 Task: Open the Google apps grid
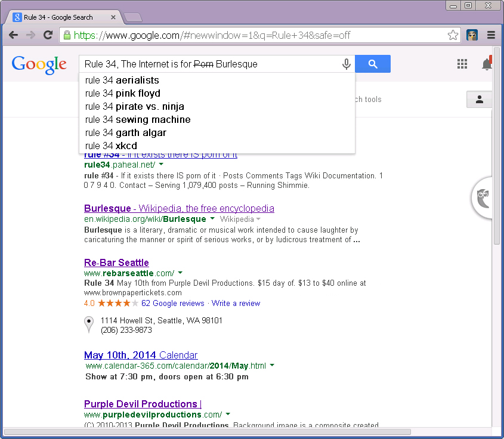point(462,64)
